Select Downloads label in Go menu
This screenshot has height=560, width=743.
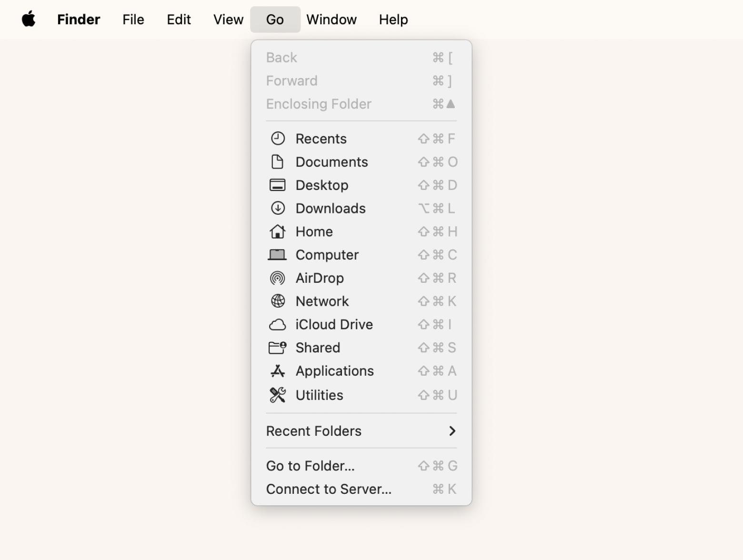click(331, 208)
